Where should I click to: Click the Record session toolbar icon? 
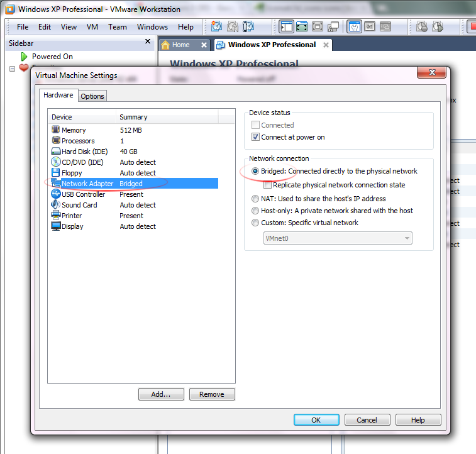pyautogui.click(x=422, y=26)
